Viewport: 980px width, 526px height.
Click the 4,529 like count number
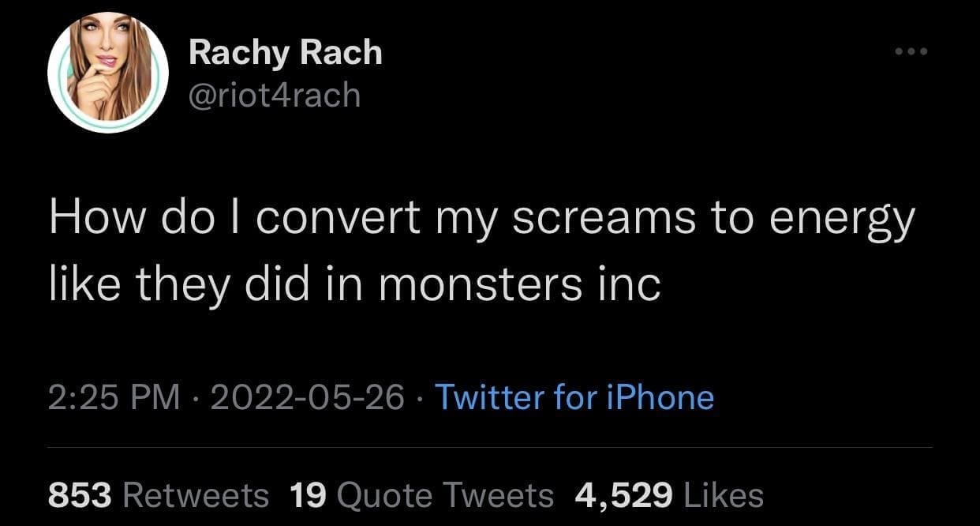(623, 495)
